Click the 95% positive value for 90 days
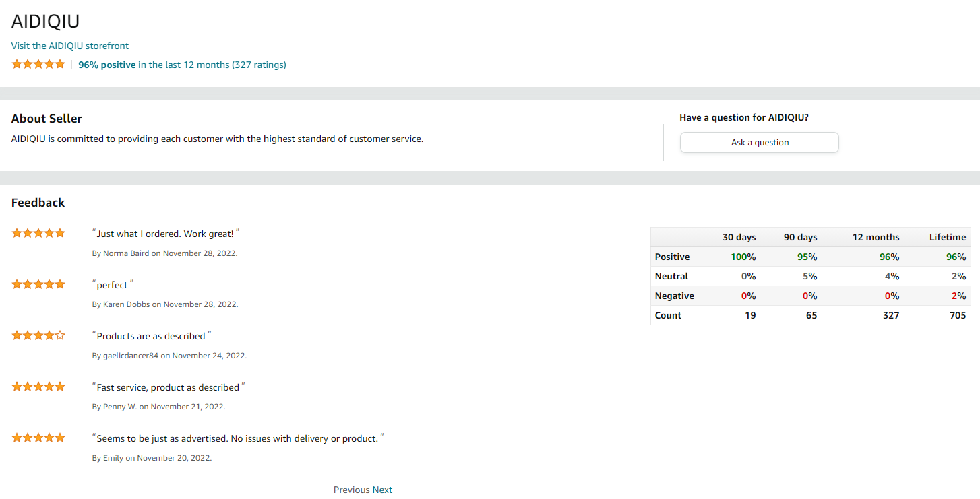The image size is (980, 499). [807, 257]
